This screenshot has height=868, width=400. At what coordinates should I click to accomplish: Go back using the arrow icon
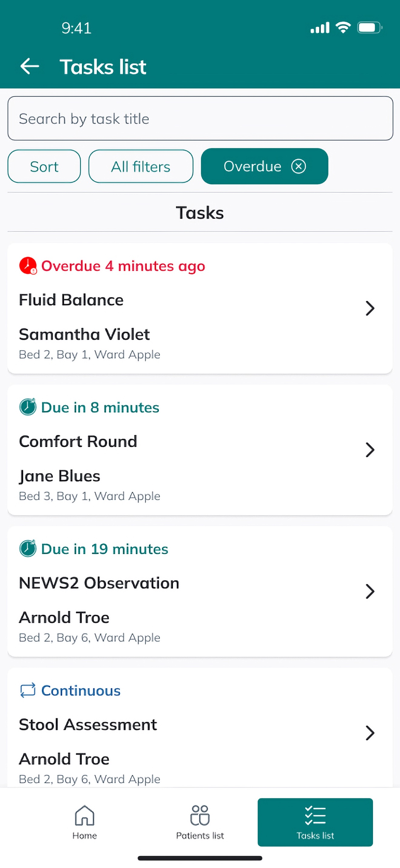[x=30, y=66]
